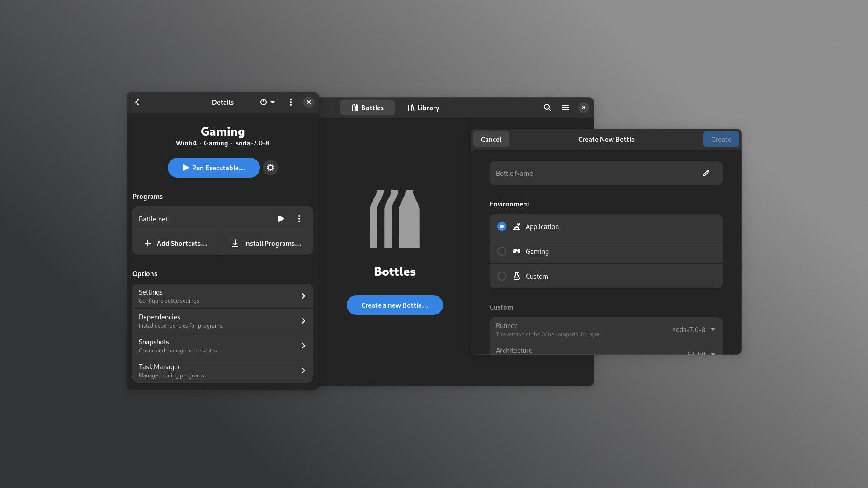This screenshot has width=868, height=488.
Task: Click the back arrow in Details header
Action: tap(137, 102)
